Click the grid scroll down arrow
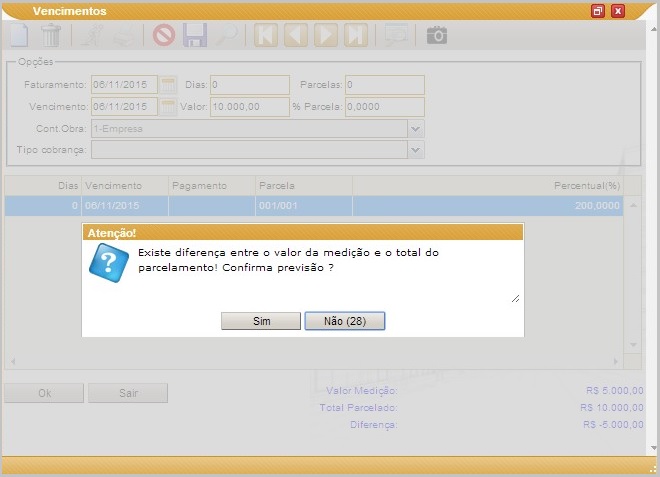This screenshot has height=477, width=660. click(x=633, y=345)
